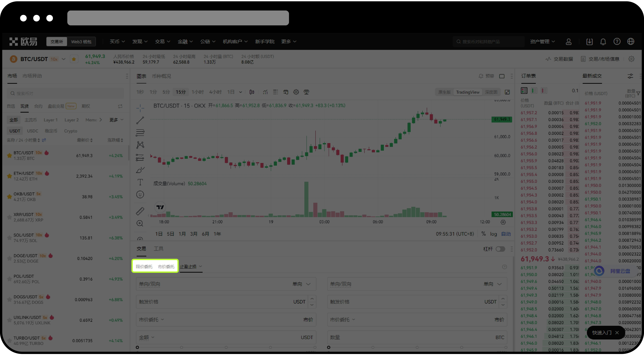Image resolution: width=644 pixels, height=364 pixels.
Task: Click the download app icon
Action: 590,42
